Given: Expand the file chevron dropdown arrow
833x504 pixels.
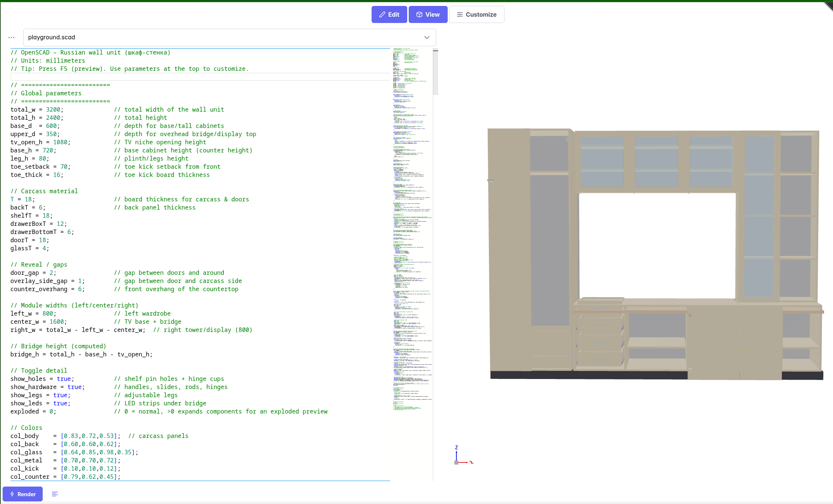Looking at the screenshot, I should [x=427, y=37].
